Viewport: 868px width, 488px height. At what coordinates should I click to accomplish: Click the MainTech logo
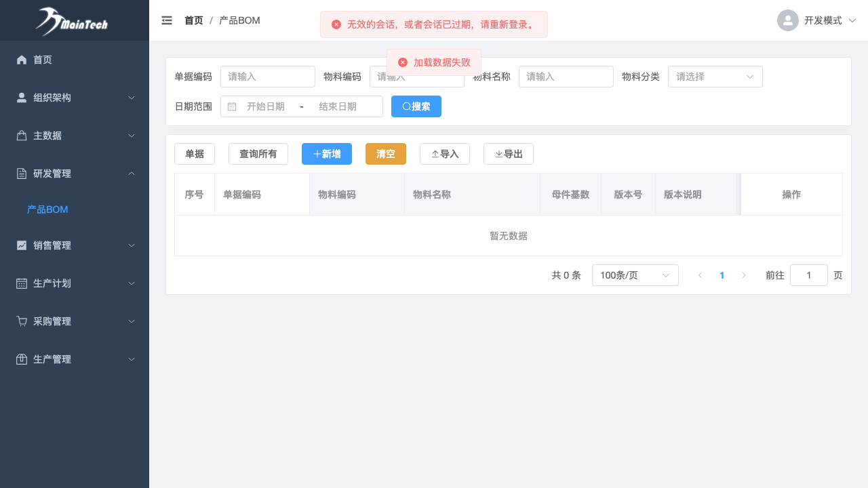[72, 21]
